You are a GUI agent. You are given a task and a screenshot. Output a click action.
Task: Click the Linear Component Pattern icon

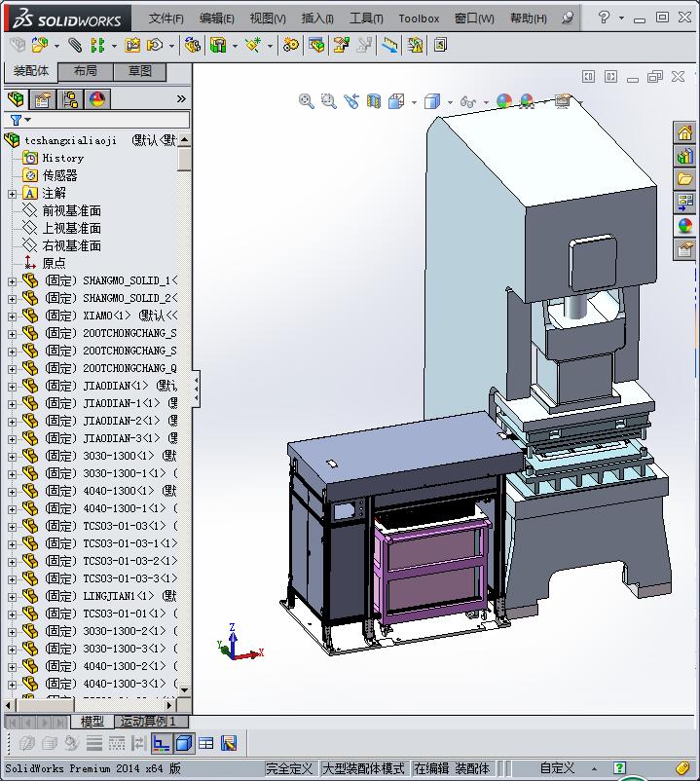coord(97,46)
